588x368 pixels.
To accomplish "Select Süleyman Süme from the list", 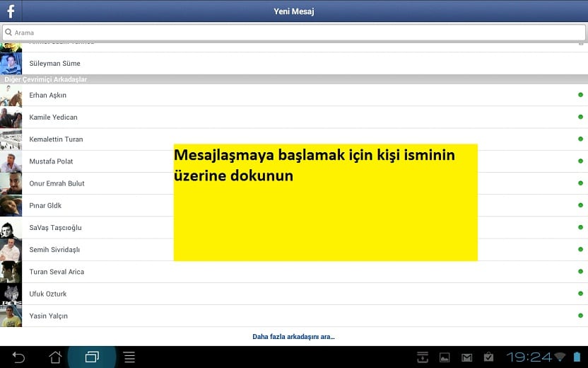I will pos(294,64).
